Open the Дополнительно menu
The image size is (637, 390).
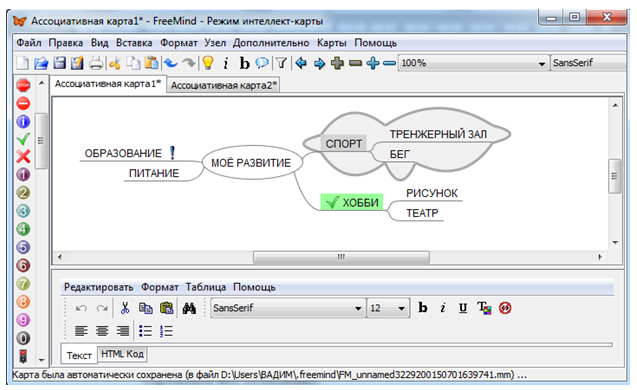pos(271,43)
